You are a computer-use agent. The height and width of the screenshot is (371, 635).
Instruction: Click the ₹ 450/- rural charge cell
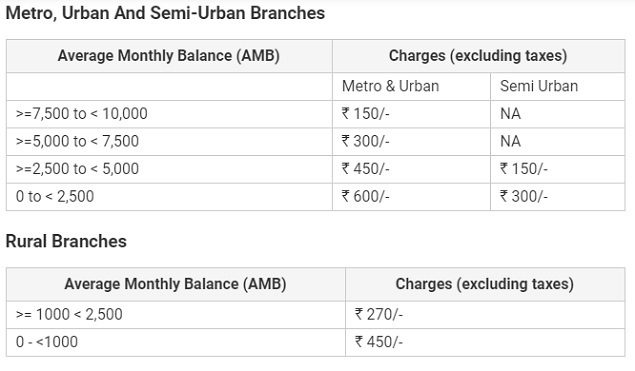point(485,342)
